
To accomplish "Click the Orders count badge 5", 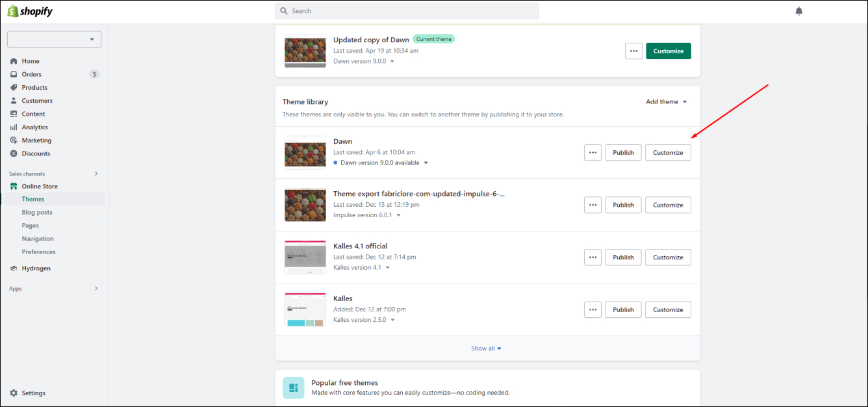I will pos(94,74).
